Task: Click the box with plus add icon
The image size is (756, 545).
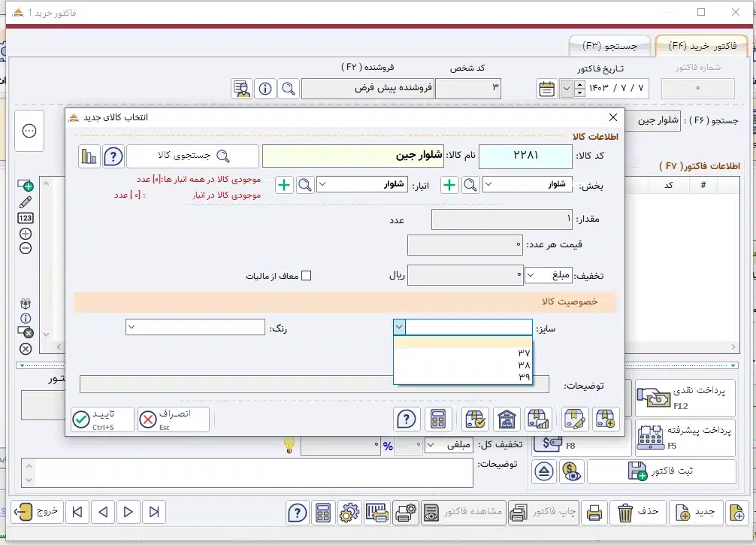Action: tap(605, 419)
